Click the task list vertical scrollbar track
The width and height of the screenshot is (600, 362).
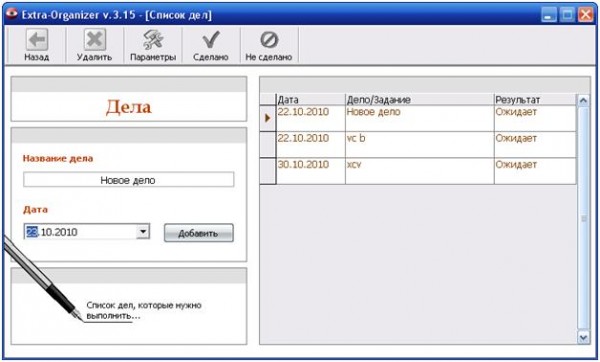click(583, 219)
